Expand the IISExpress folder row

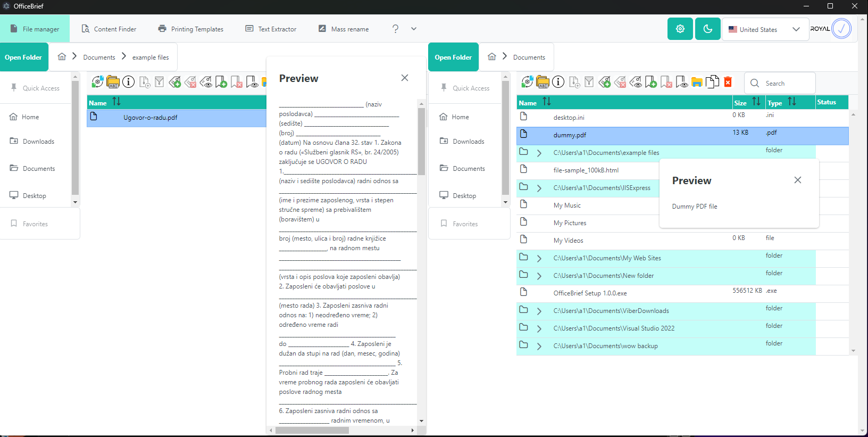pos(539,188)
